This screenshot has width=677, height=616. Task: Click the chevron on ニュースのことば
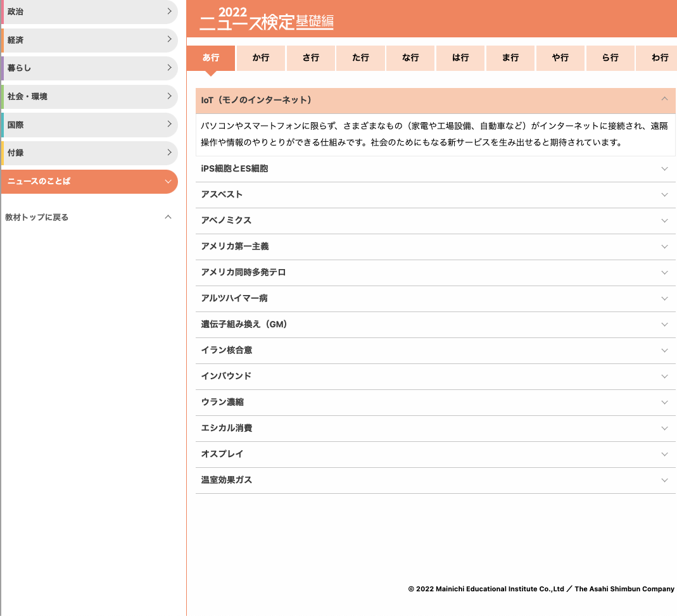(x=168, y=181)
